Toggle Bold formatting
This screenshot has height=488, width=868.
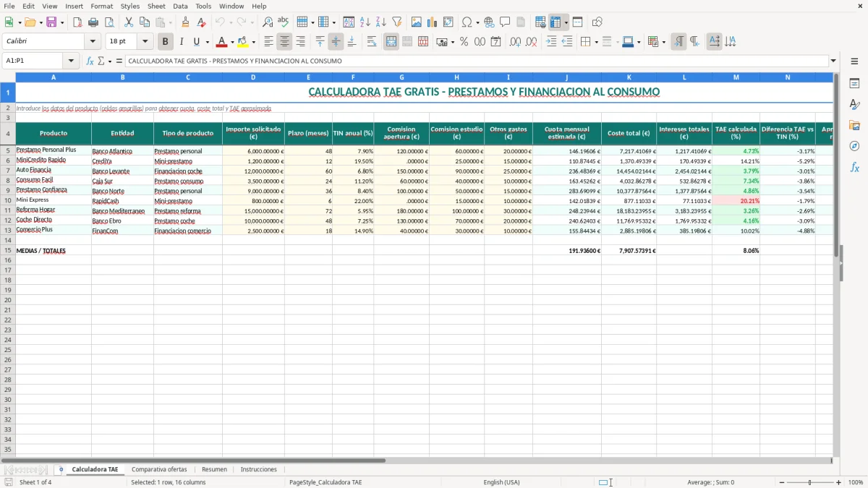pyautogui.click(x=166, y=42)
